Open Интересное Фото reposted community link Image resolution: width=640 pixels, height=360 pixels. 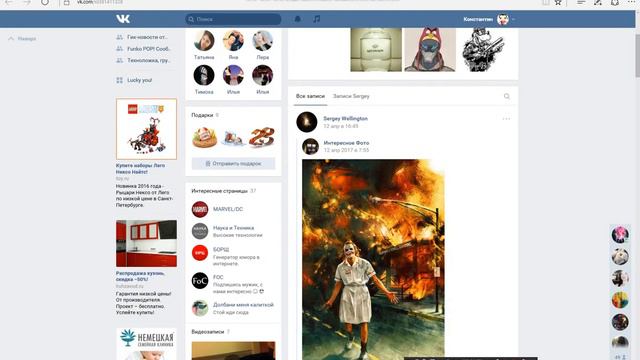pyautogui.click(x=346, y=143)
